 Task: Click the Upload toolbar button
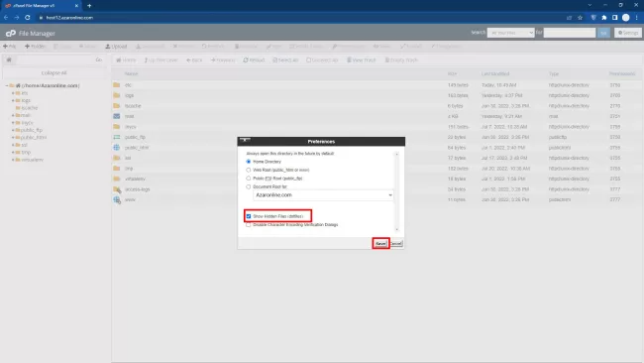point(116,47)
